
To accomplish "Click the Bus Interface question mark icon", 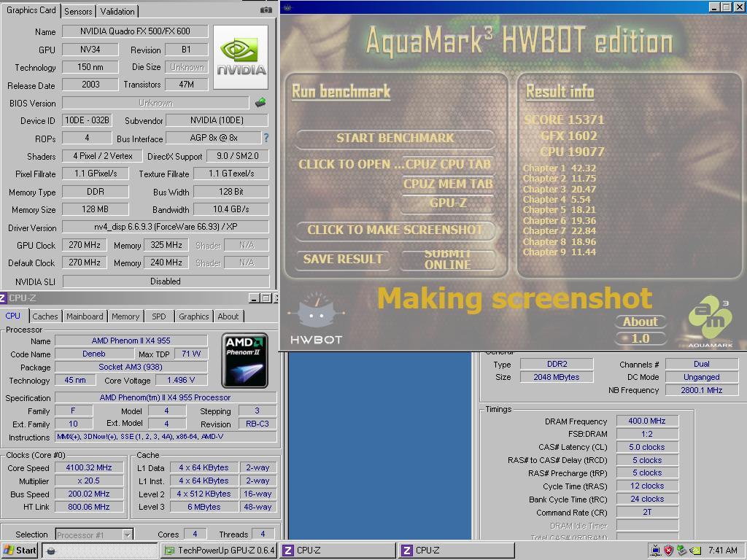I will (x=266, y=138).
